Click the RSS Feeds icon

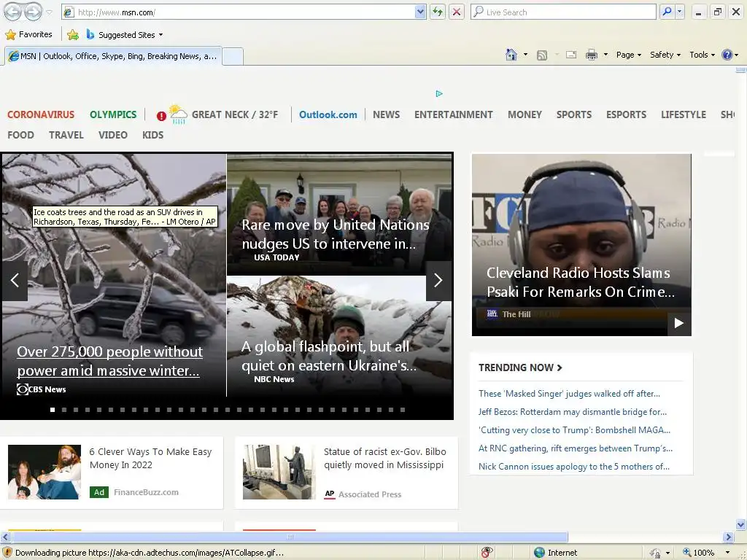point(542,55)
